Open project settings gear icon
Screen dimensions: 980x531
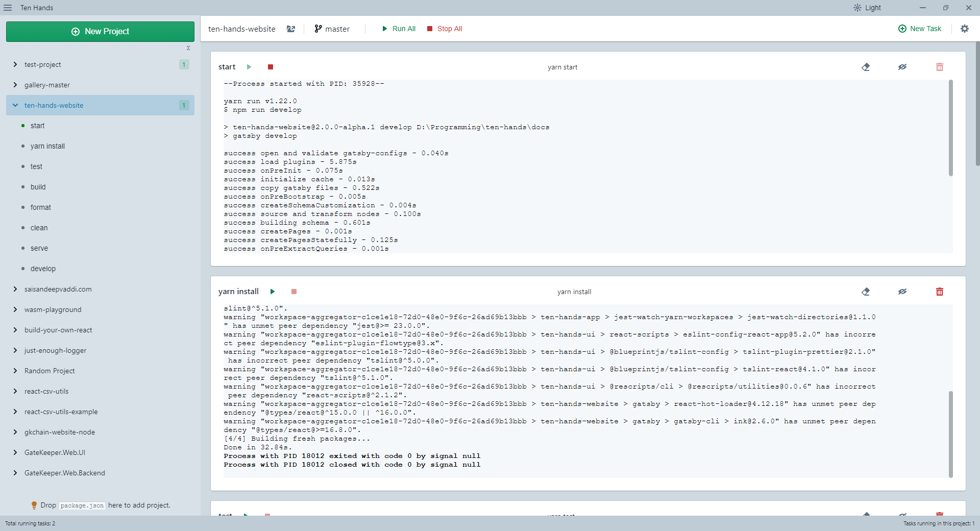click(964, 29)
